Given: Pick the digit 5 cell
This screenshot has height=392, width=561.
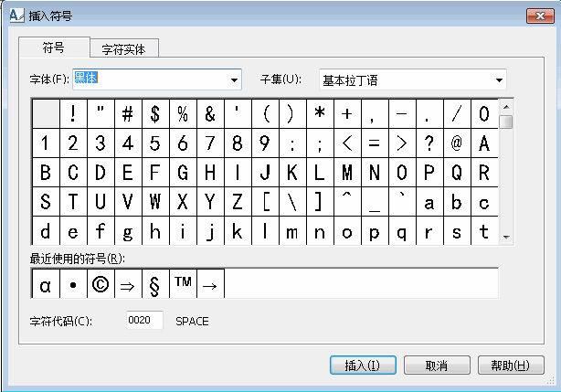Looking at the screenshot, I should coord(155,143).
